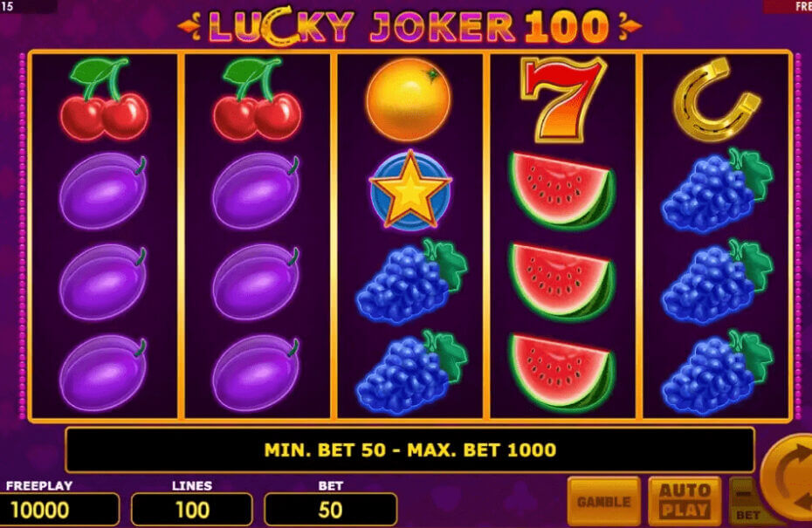
Task: Click the Bet value field showing 50
Action: (x=330, y=510)
